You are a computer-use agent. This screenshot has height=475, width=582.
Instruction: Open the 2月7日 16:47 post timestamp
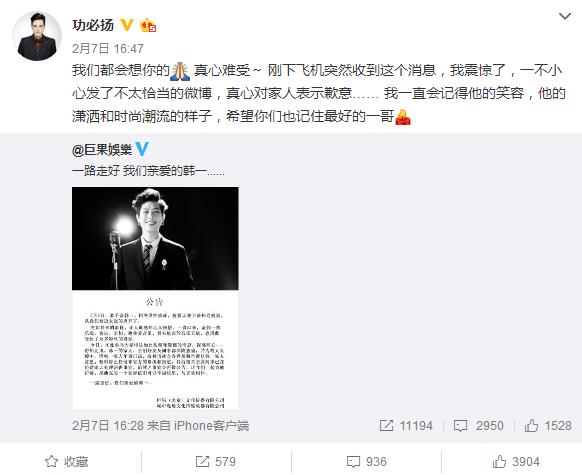click(x=108, y=48)
